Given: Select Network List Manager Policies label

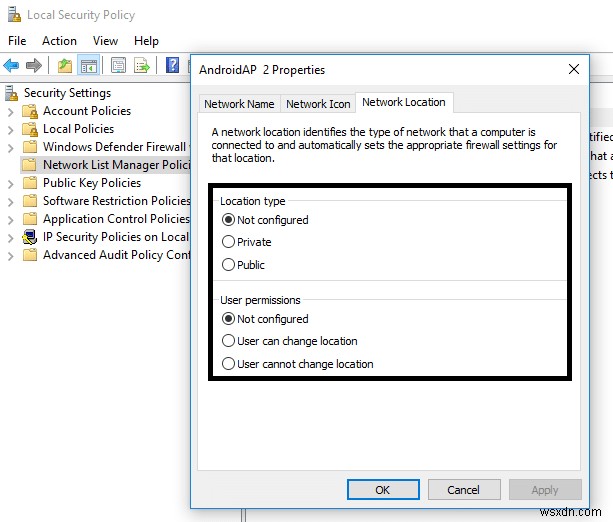Looking at the screenshot, I should 117,165.
